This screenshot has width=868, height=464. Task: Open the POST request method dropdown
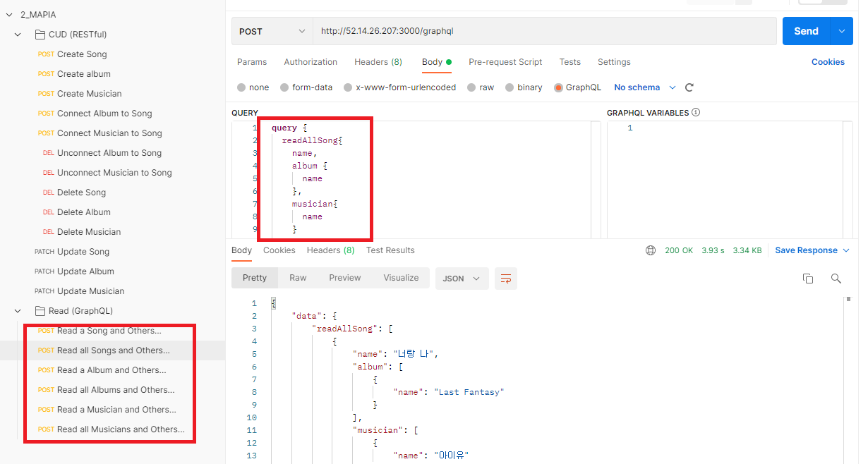pos(272,31)
